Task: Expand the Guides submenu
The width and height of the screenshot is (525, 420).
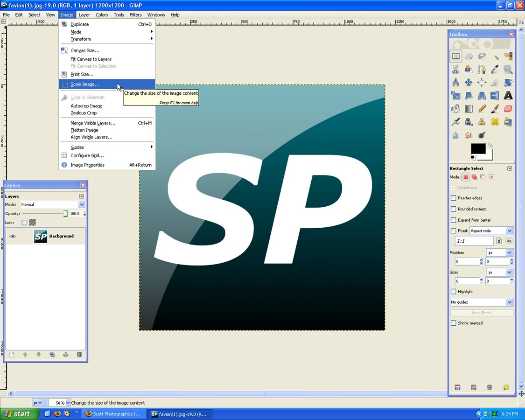Action: [x=107, y=147]
